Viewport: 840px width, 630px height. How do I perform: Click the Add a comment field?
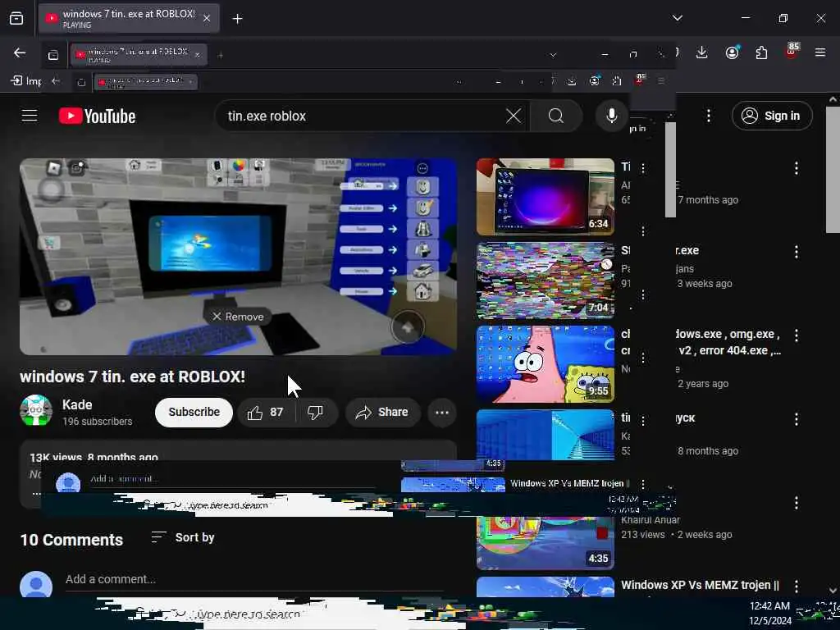pyautogui.click(x=254, y=580)
